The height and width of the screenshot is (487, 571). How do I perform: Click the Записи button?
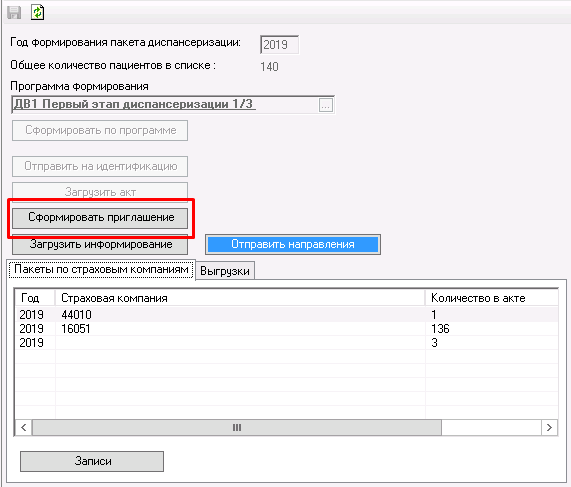[x=92, y=462]
